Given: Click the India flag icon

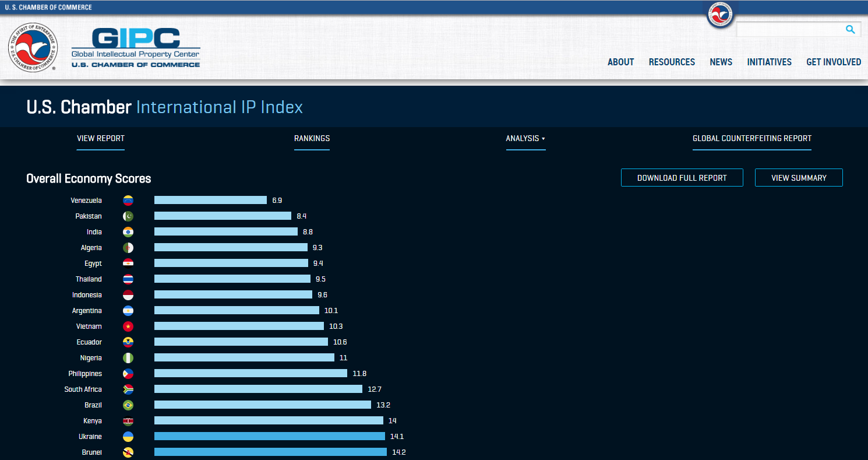Looking at the screenshot, I should (x=128, y=232).
